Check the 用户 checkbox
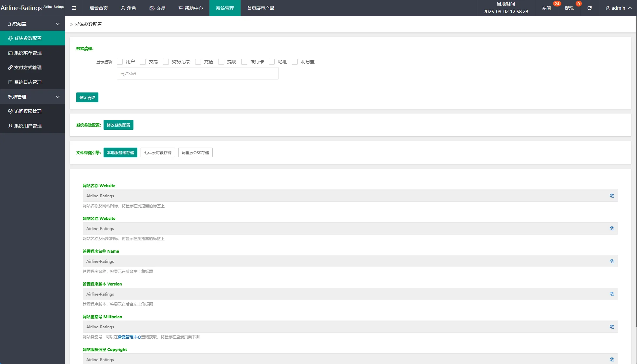 120,62
